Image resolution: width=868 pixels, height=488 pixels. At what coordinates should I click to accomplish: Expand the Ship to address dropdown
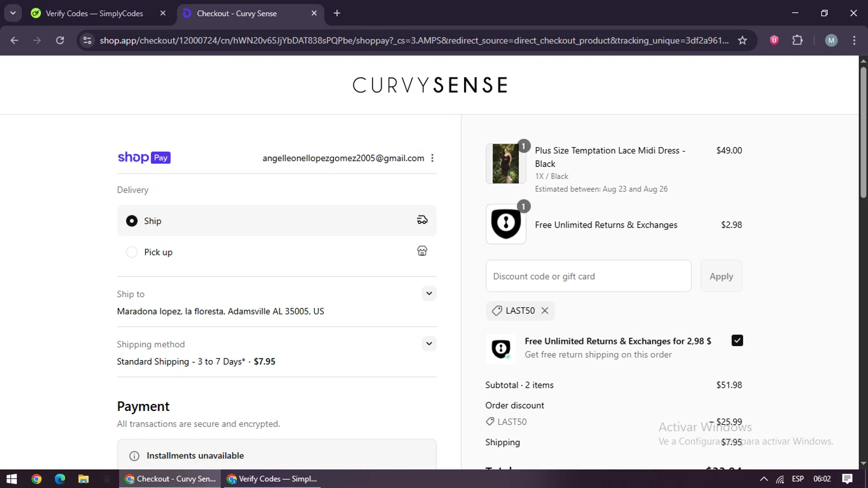pyautogui.click(x=429, y=293)
